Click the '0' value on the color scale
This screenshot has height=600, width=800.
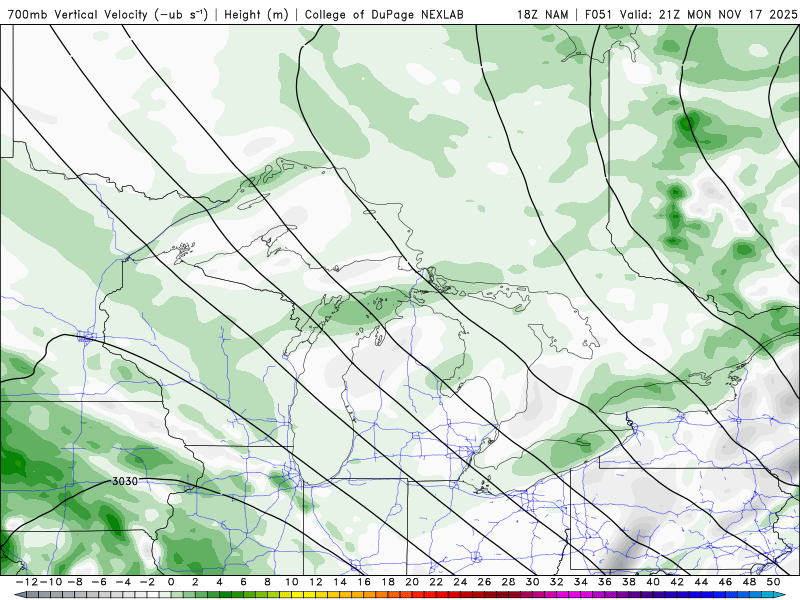pyautogui.click(x=171, y=582)
